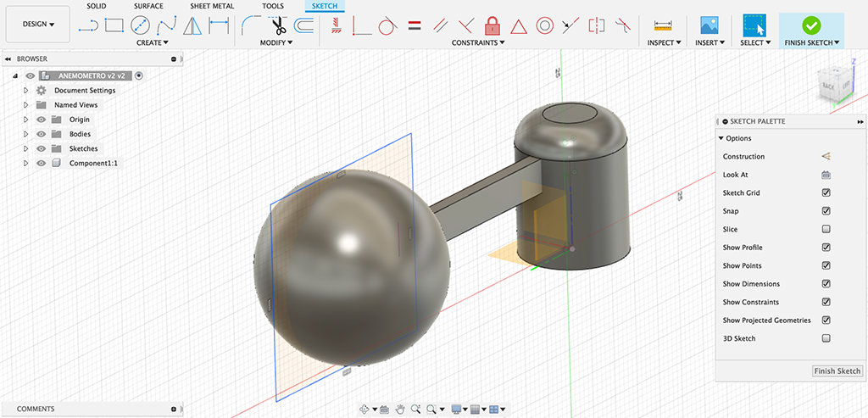Screen dimensions: 868x418
Task: Expand the Bodies tree node
Action: pyautogui.click(x=25, y=134)
